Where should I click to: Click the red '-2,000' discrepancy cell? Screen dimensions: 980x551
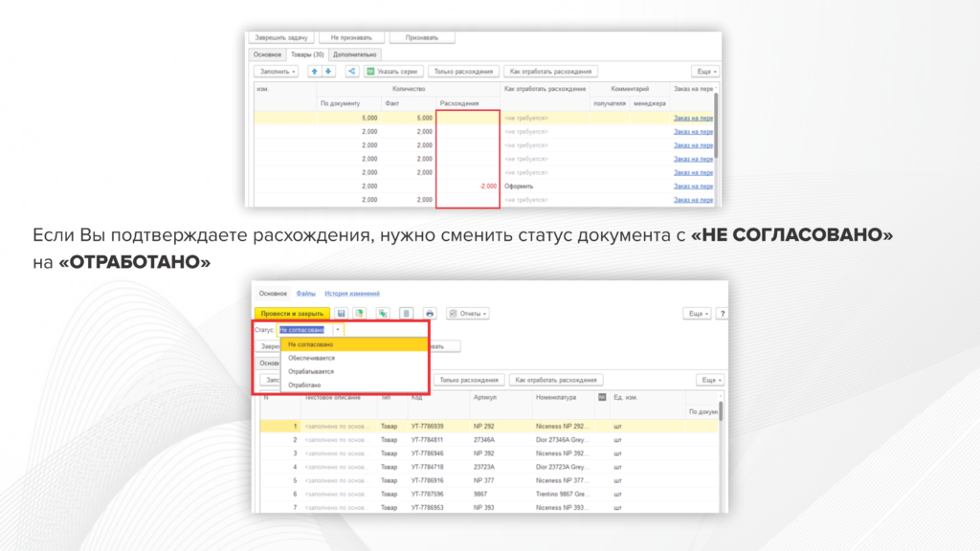tap(468, 187)
